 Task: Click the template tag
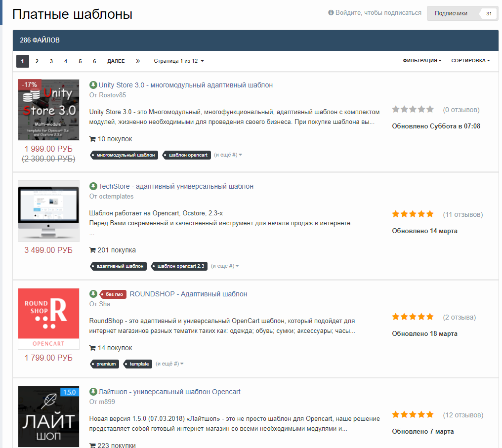click(138, 364)
